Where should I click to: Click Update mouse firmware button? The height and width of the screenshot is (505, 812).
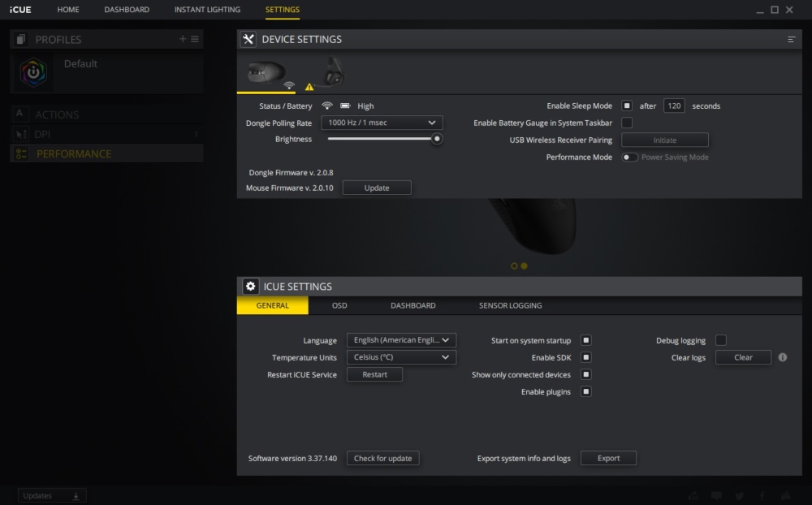(x=377, y=188)
